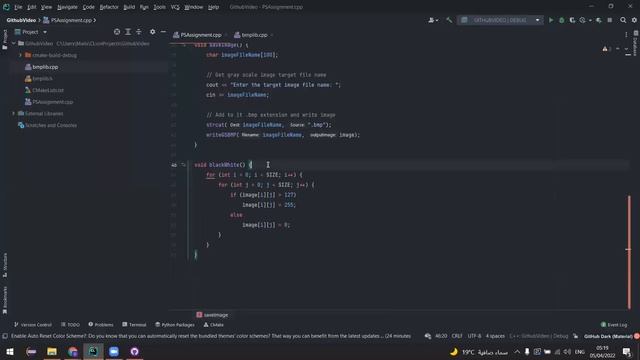The image size is (640, 360).
Task: Click the editor vertical scrollbar
Action: pos(629,252)
